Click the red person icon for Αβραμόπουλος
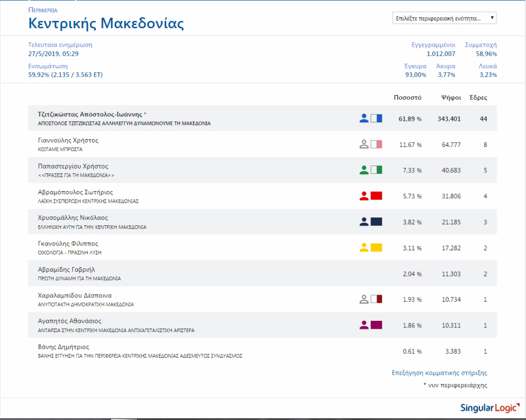This screenshot has width=526, height=420. pos(364,195)
